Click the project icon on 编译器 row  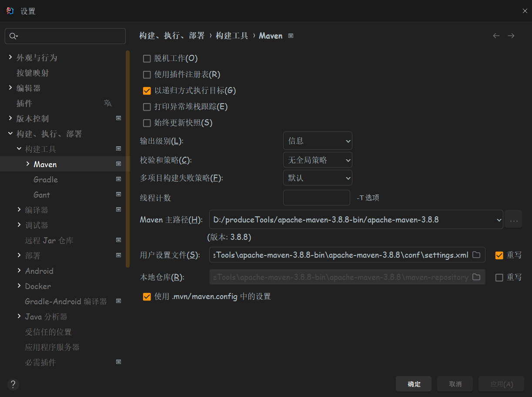pyautogui.click(x=118, y=209)
